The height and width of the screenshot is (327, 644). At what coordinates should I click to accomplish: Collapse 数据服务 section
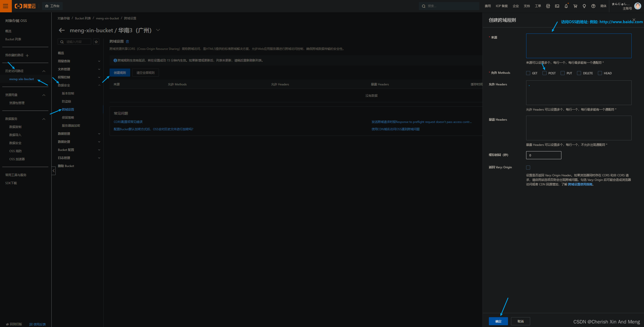[x=44, y=119]
